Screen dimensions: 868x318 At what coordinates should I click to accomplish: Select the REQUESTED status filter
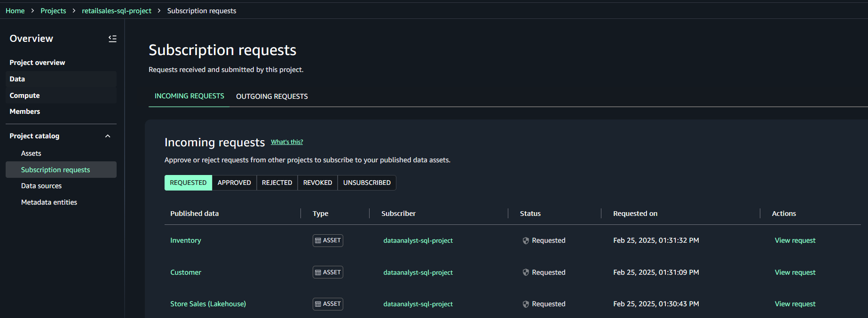(x=188, y=183)
